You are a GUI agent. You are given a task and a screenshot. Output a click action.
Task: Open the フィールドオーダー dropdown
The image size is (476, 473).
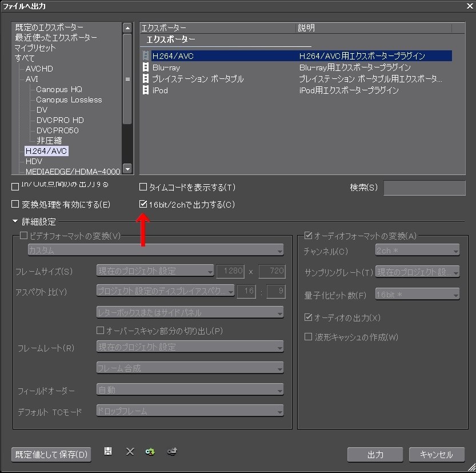190,389
